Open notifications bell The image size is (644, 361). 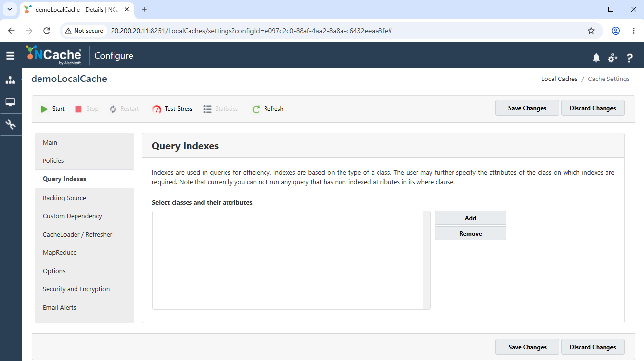[596, 58]
